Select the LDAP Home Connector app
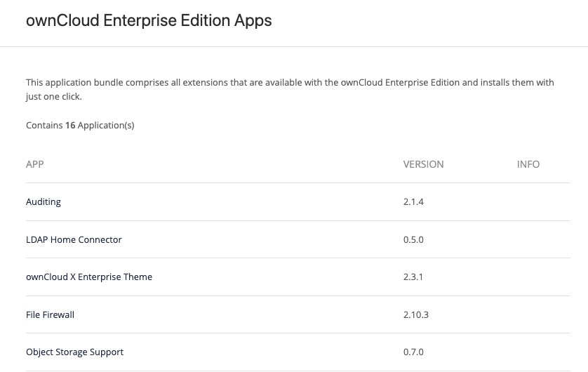This screenshot has width=588, height=372. pyautogui.click(x=74, y=239)
